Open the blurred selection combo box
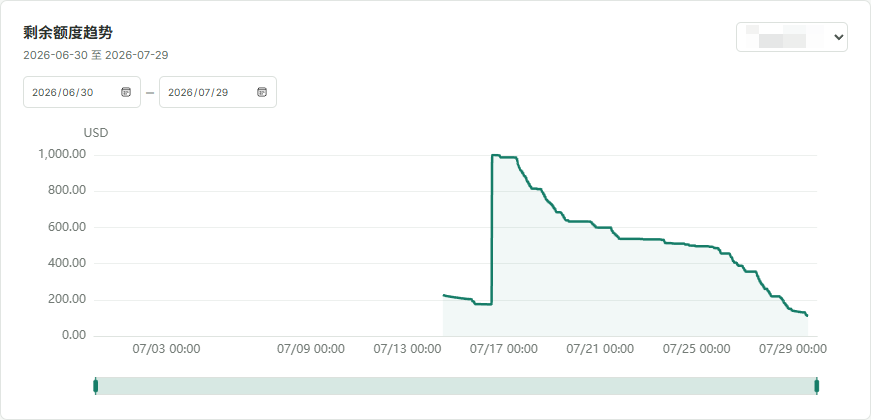The image size is (871, 420). tap(792, 37)
